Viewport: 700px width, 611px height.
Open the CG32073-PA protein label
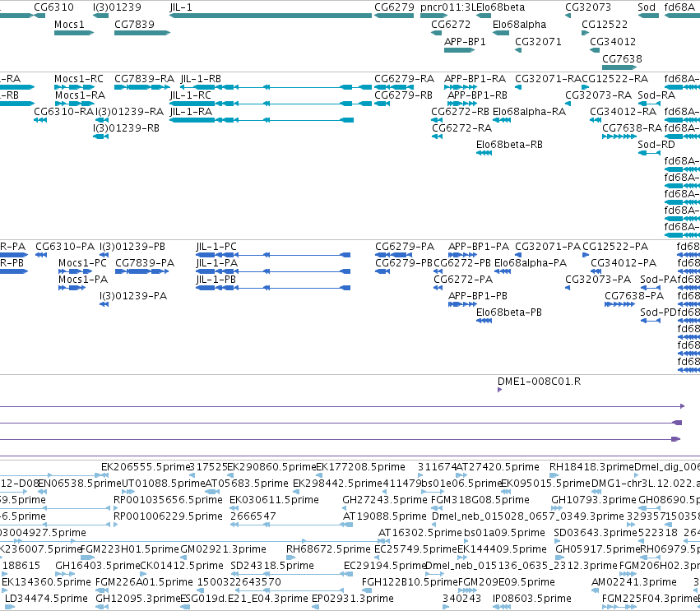coord(598,280)
